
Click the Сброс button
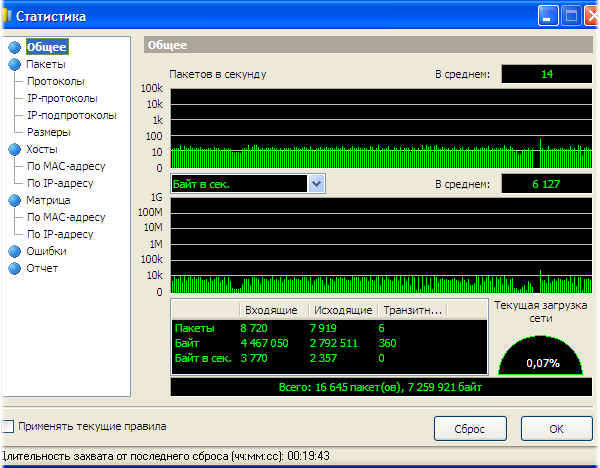point(470,429)
